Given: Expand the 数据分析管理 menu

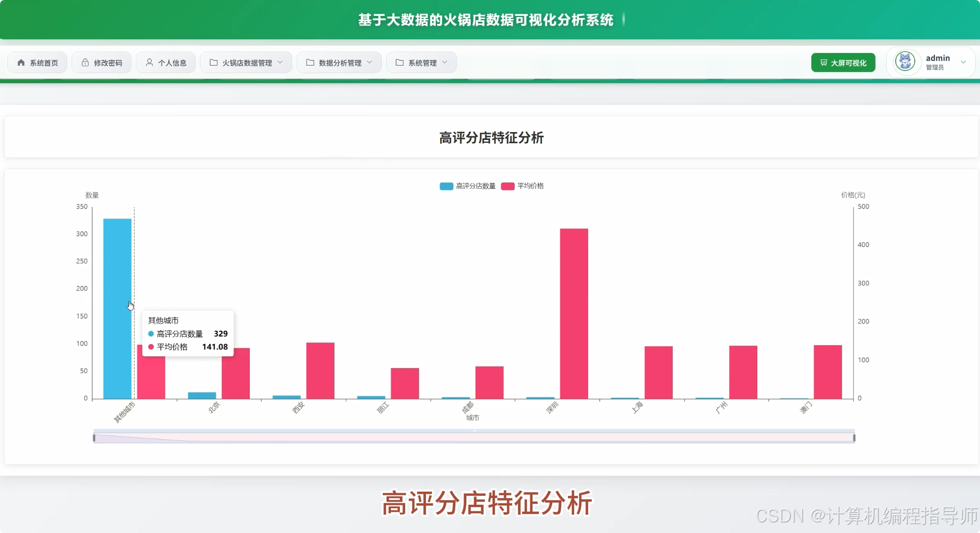Looking at the screenshot, I should tap(339, 63).
